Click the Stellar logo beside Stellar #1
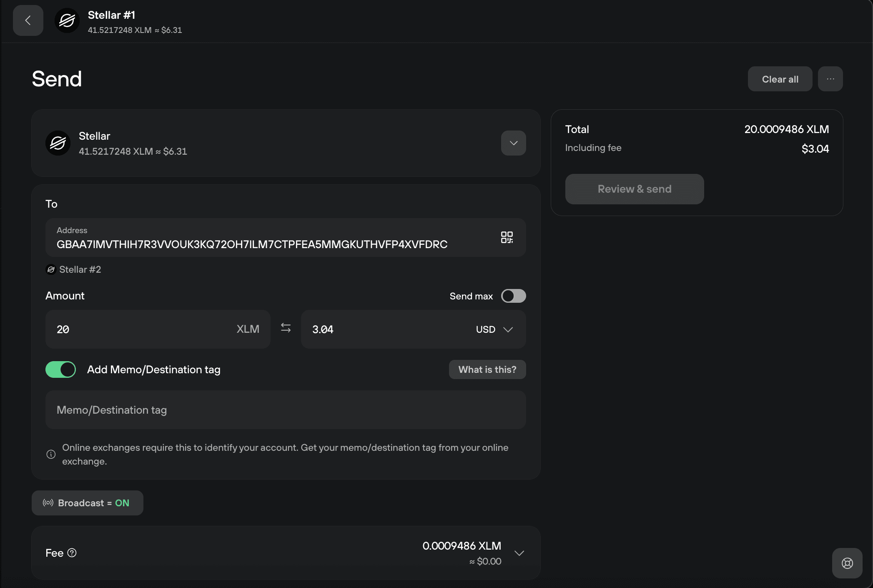 pos(67,20)
